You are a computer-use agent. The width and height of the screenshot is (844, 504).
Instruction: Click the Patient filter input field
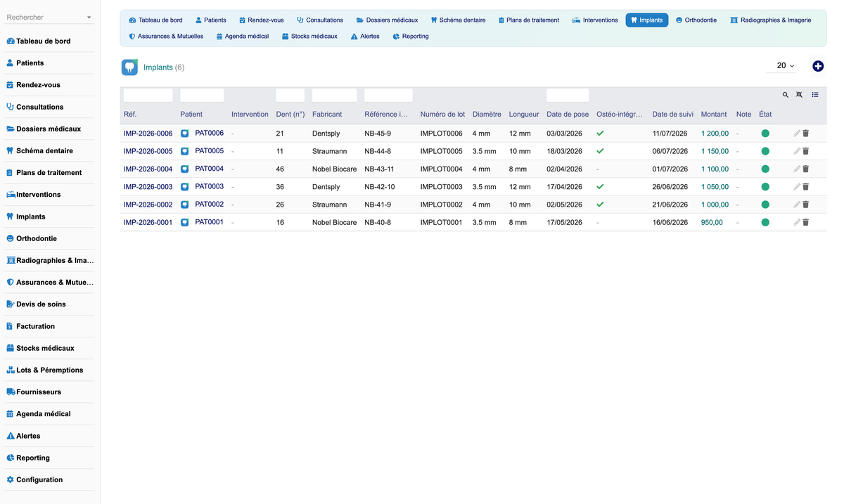(202, 95)
